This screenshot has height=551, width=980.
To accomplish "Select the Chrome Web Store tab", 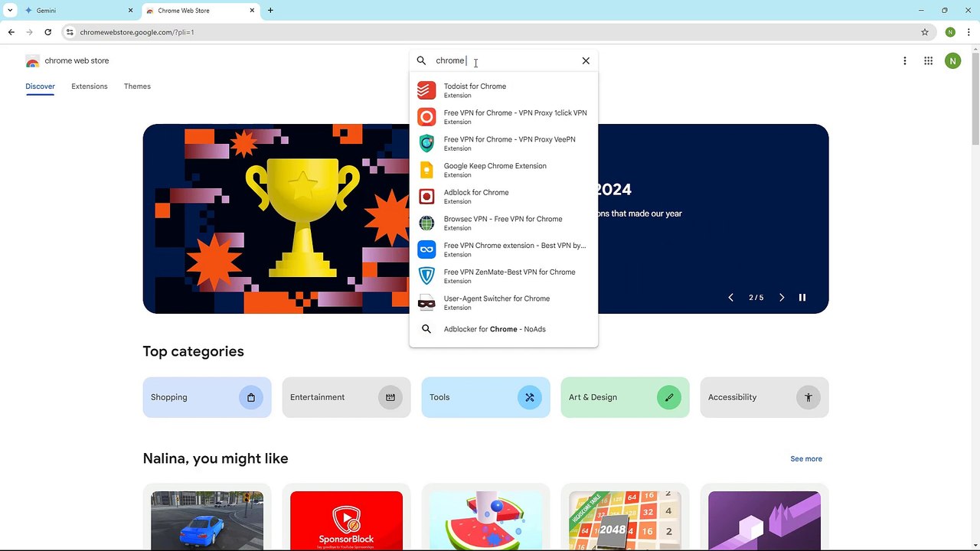I will coord(201,11).
